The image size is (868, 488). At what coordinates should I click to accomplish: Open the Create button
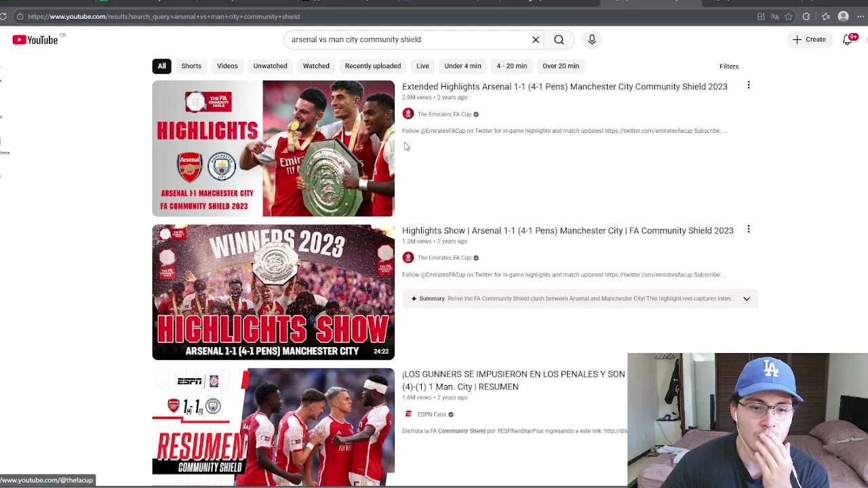click(x=810, y=39)
